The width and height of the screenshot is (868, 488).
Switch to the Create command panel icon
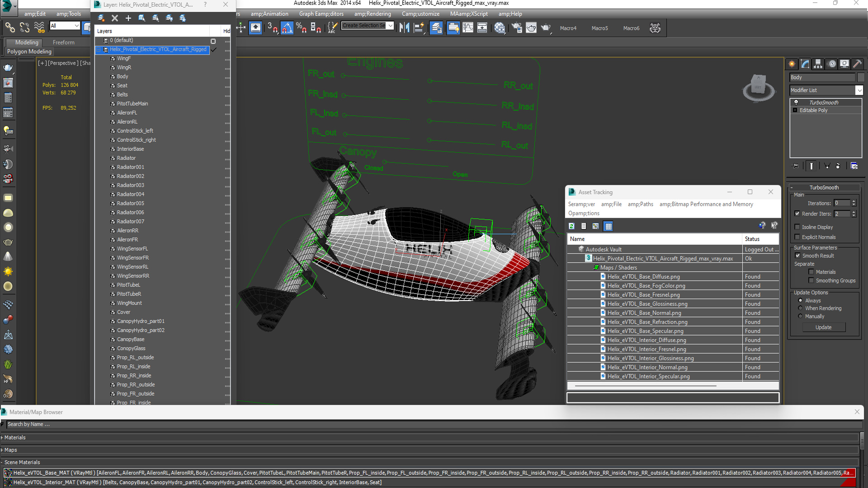click(x=792, y=64)
